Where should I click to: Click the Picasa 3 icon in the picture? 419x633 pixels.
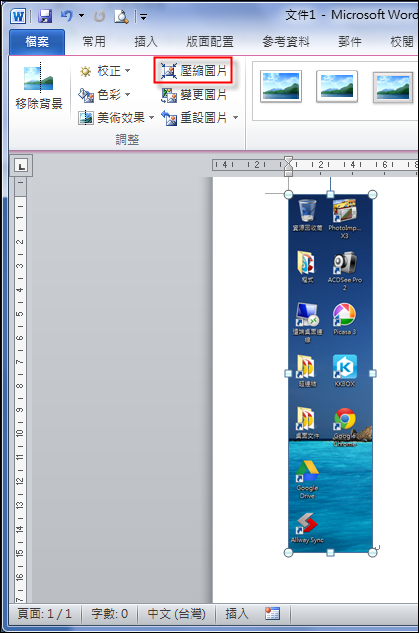tap(344, 314)
